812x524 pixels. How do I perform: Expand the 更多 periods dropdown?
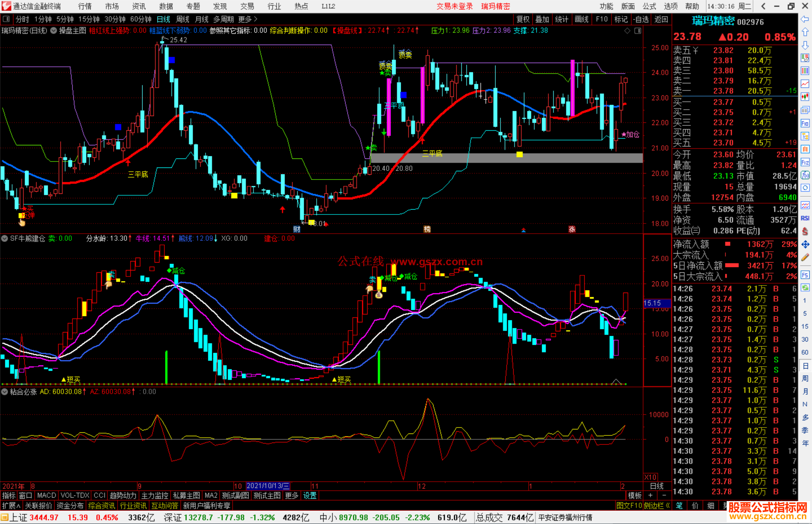pos(248,19)
